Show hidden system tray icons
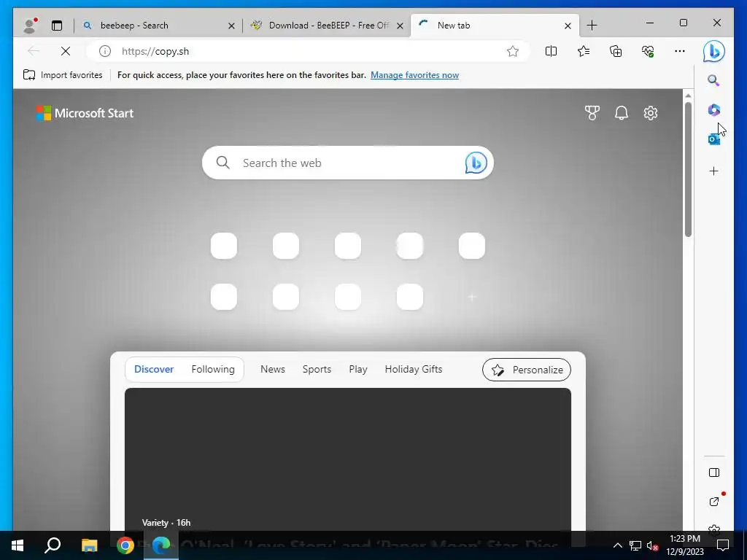Image resolution: width=747 pixels, height=560 pixels. click(x=617, y=545)
